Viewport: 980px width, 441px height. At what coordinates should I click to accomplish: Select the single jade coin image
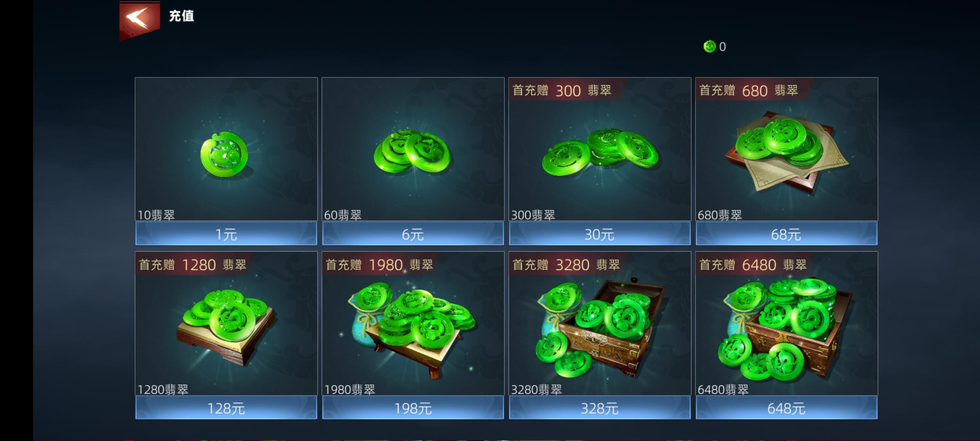pos(224,154)
